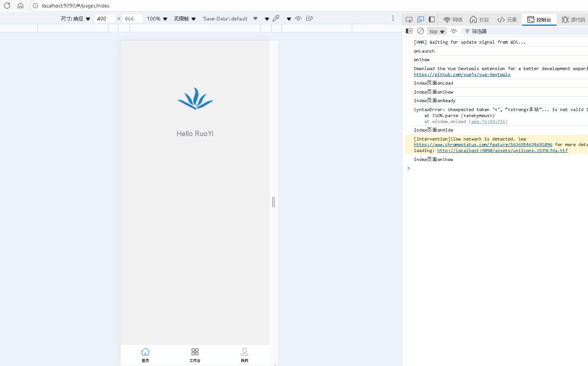
Task: Expand the 无限制 throttling dropdown
Action: point(185,19)
